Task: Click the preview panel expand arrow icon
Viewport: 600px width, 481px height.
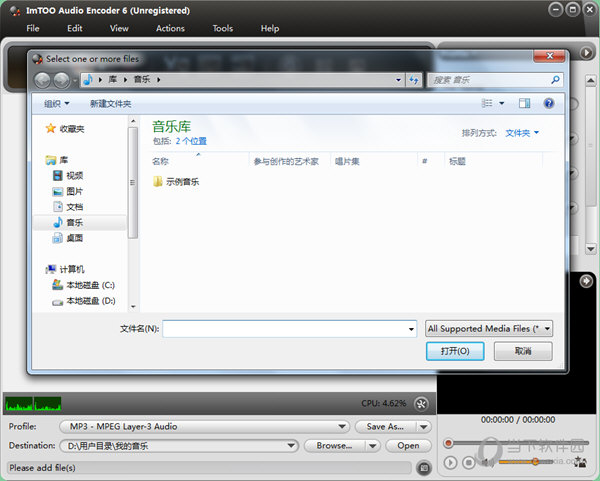Action: click(x=586, y=282)
